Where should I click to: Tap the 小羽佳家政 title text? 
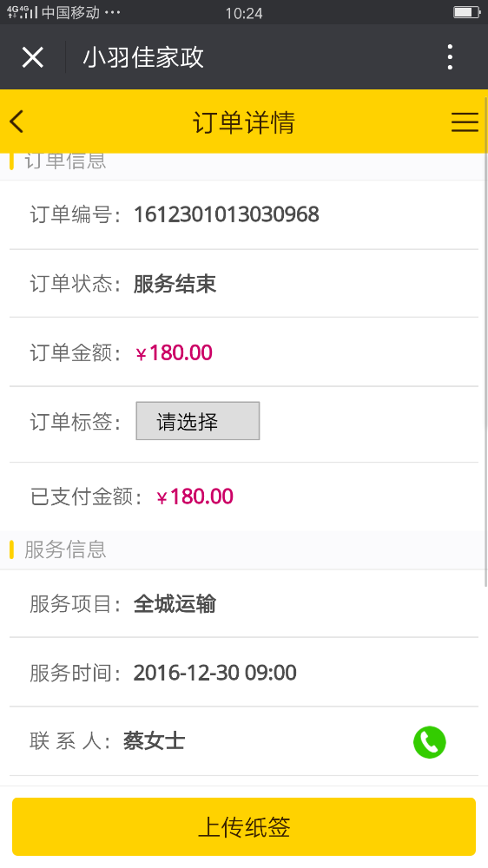click(x=143, y=57)
